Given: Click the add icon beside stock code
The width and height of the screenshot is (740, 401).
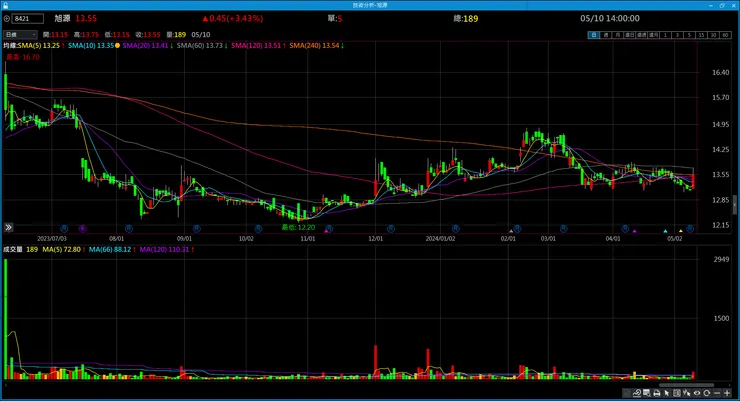Looking at the screenshot, I should (7, 18).
